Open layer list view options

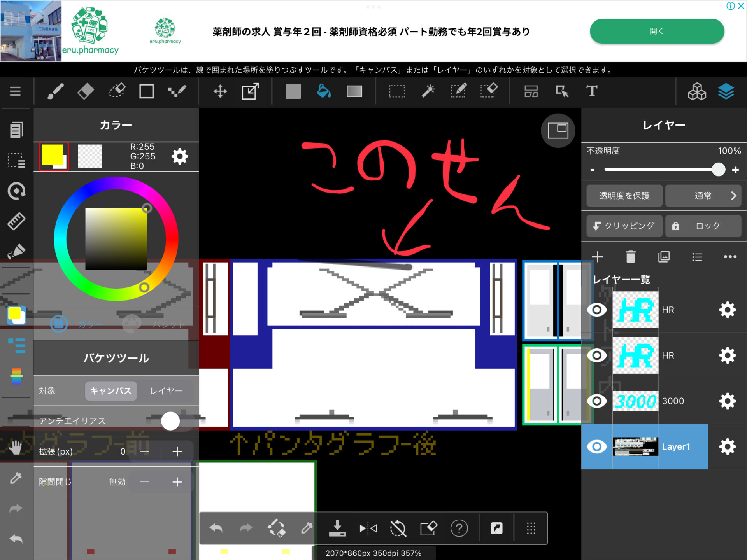[x=697, y=257]
